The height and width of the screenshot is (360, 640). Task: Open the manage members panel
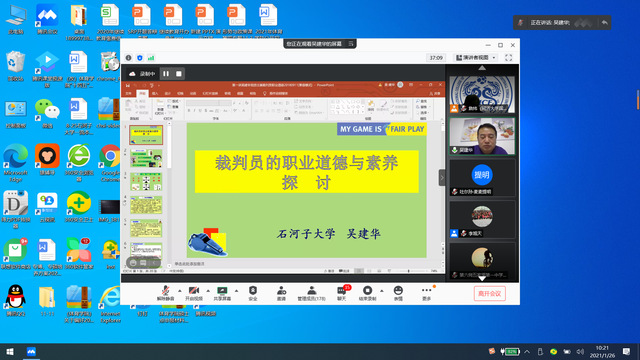[x=311, y=293]
